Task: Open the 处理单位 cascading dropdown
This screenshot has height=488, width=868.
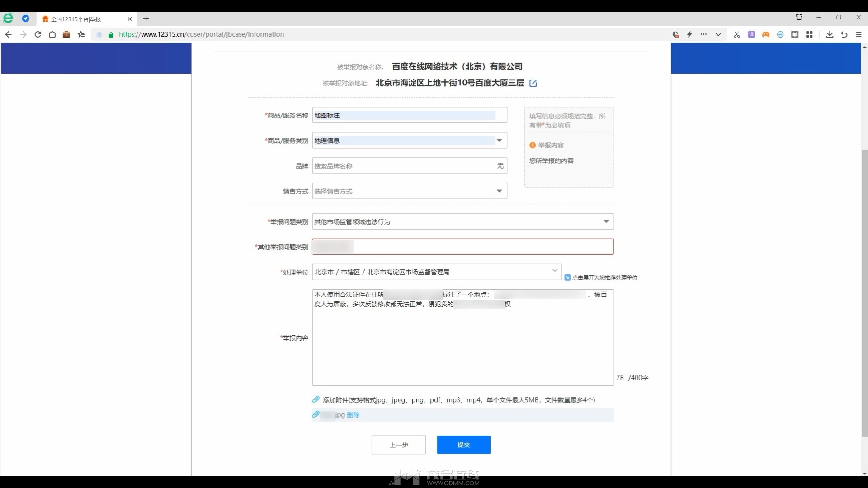Action: [x=437, y=272]
